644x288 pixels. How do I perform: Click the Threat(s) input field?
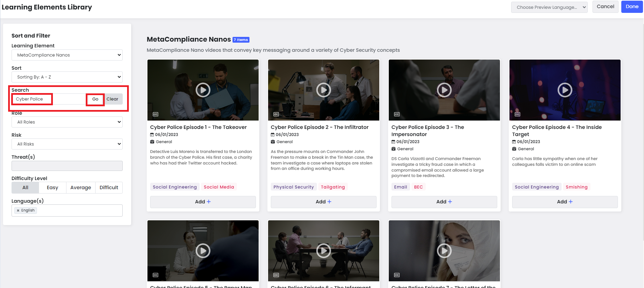click(x=67, y=166)
